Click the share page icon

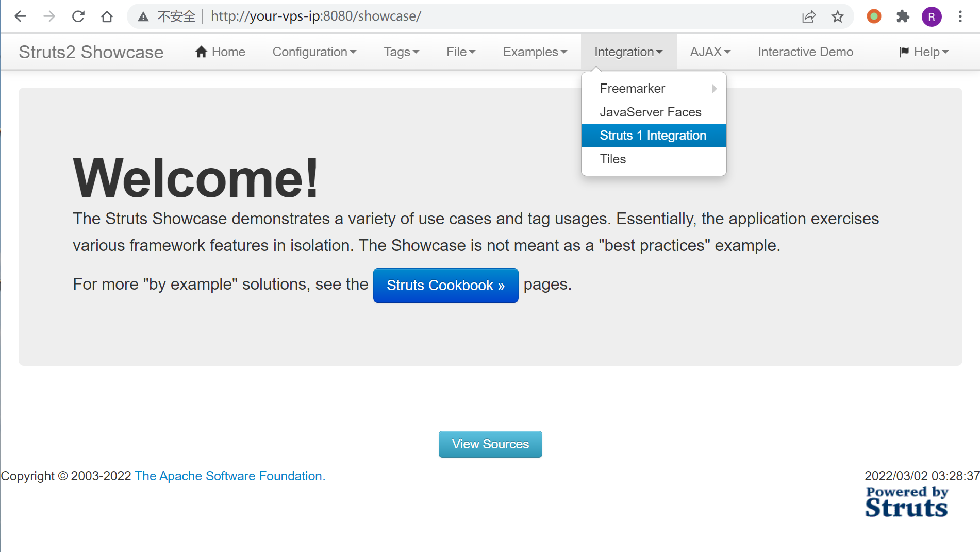click(x=808, y=16)
